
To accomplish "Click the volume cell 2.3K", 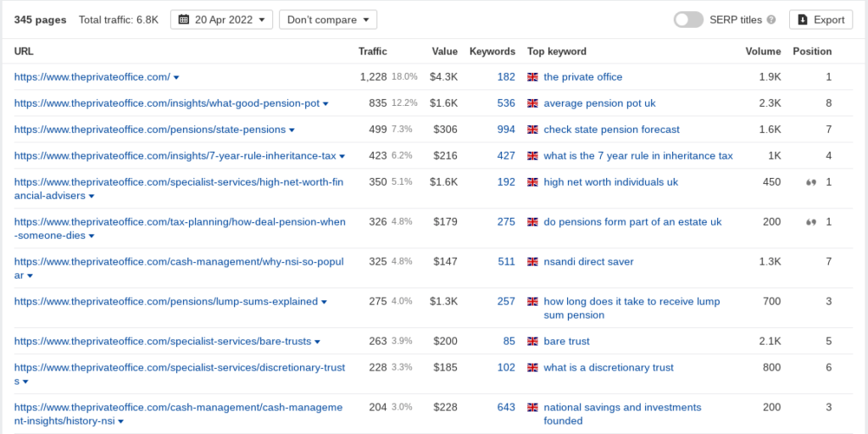I will point(770,103).
